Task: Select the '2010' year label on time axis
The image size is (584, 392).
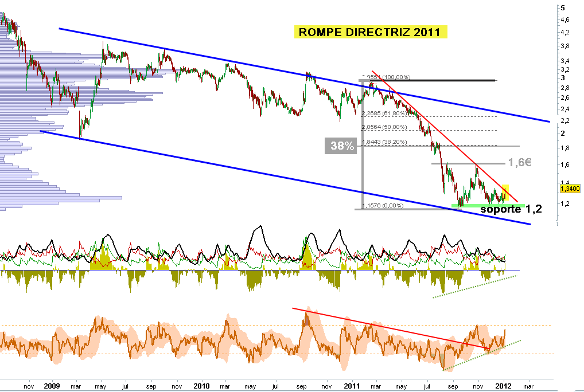Action: click(202, 386)
